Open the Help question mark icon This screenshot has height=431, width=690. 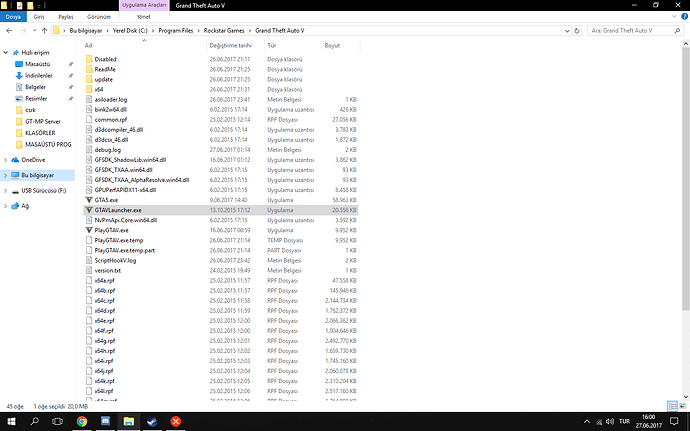tap(684, 17)
